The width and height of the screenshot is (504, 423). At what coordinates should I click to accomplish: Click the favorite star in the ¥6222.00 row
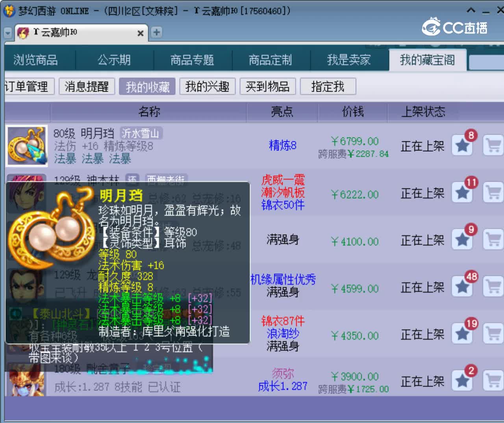pos(462,193)
